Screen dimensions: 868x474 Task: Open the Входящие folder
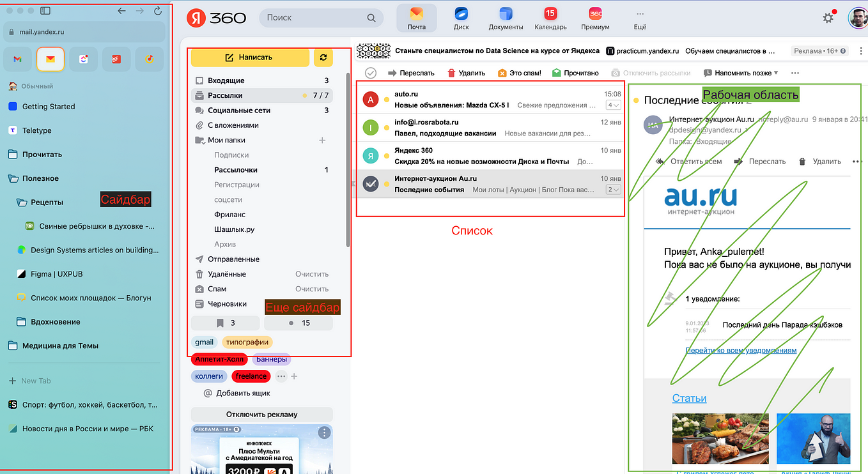262,80
